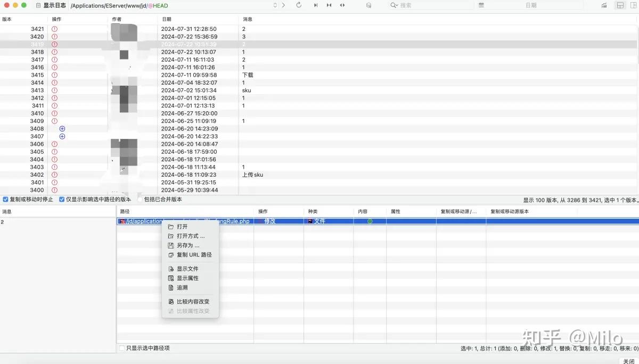This screenshot has width=639, height=364.
Task: Check 只显示选中路径项 at the bottom
Action: point(121,348)
